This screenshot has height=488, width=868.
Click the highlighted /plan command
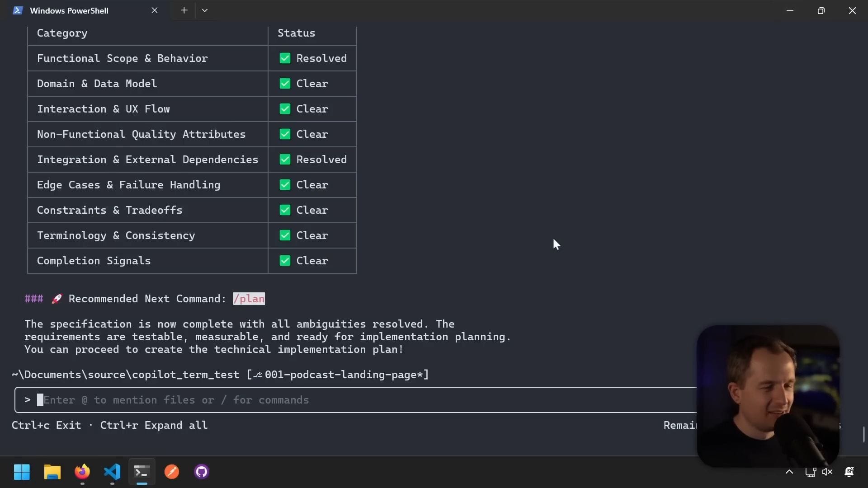point(249,299)
